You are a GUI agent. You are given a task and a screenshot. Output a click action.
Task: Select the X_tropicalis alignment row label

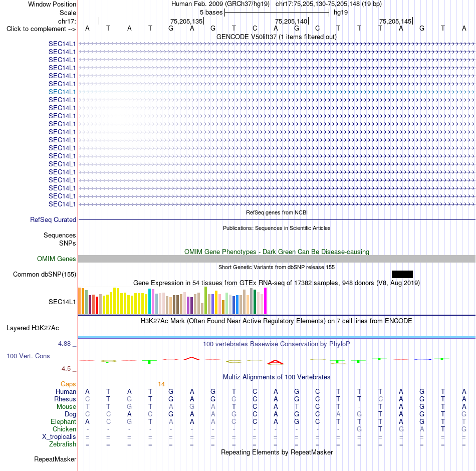click(59, 437)
